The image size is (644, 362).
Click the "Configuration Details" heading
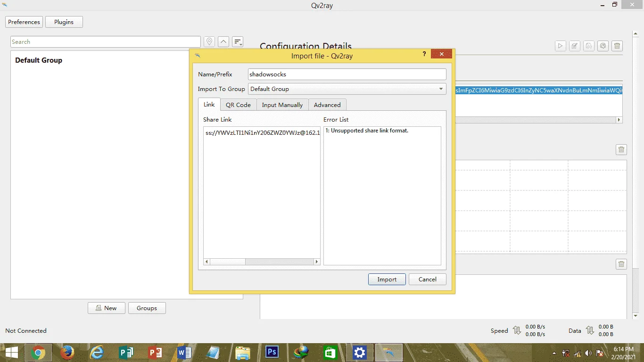pos(305,46)
